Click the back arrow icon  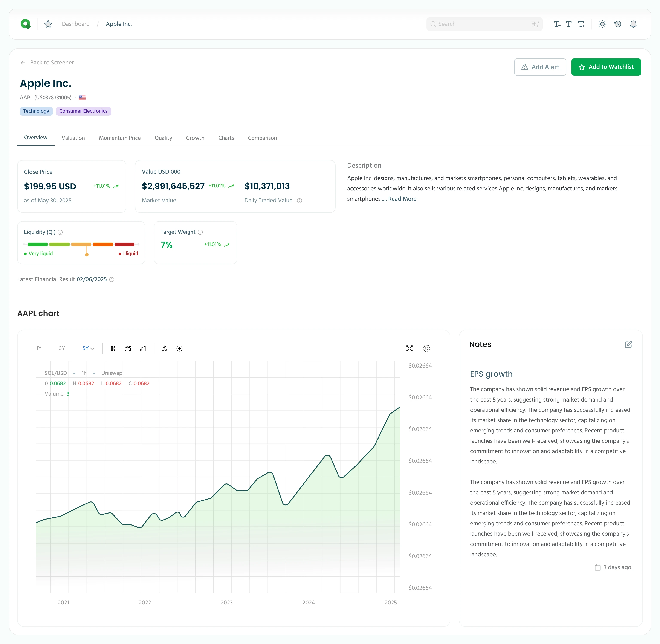pos(23,63)
